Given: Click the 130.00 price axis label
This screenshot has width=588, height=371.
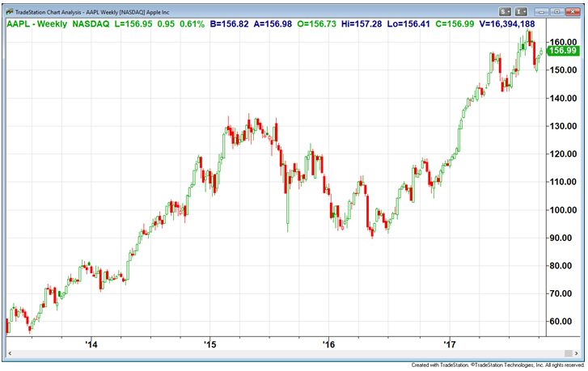Looking at the screenshot, I should click(x=562, y=126).
